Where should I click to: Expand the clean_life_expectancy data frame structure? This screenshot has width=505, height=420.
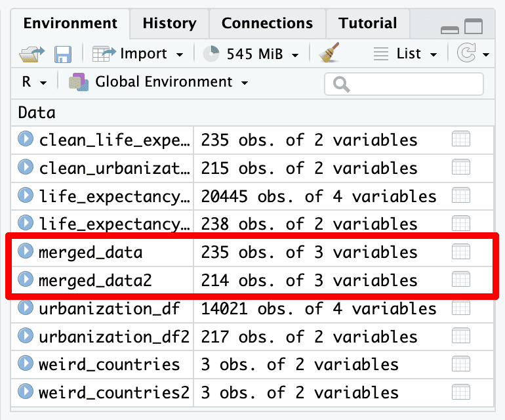point(26,140)
